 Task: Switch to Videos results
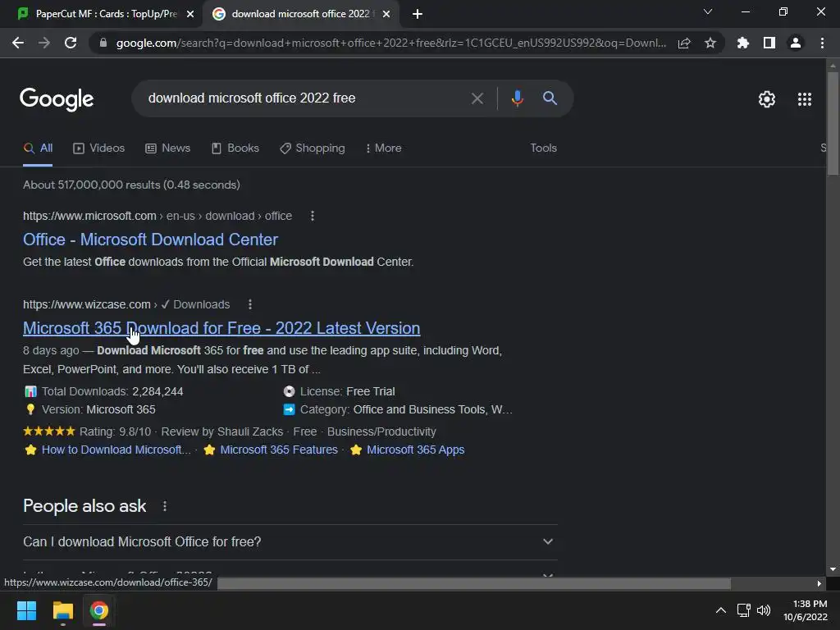click(98, 148)
